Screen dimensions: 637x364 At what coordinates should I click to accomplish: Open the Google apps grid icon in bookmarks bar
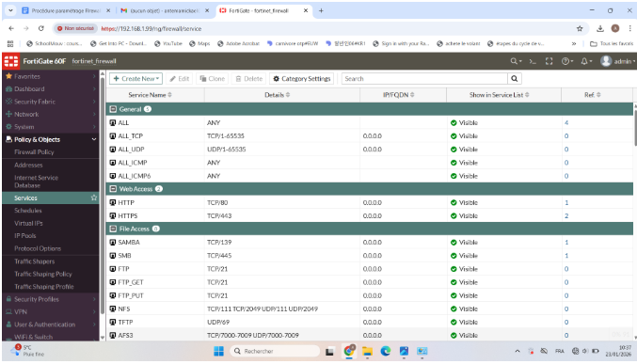pos(10,43)
